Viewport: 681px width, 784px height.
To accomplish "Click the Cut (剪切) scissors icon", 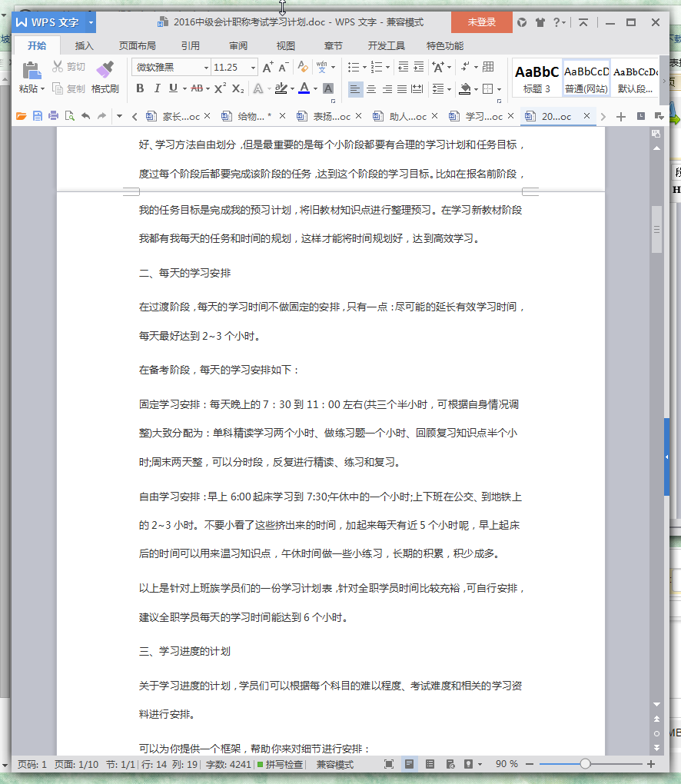I will 58,67.
